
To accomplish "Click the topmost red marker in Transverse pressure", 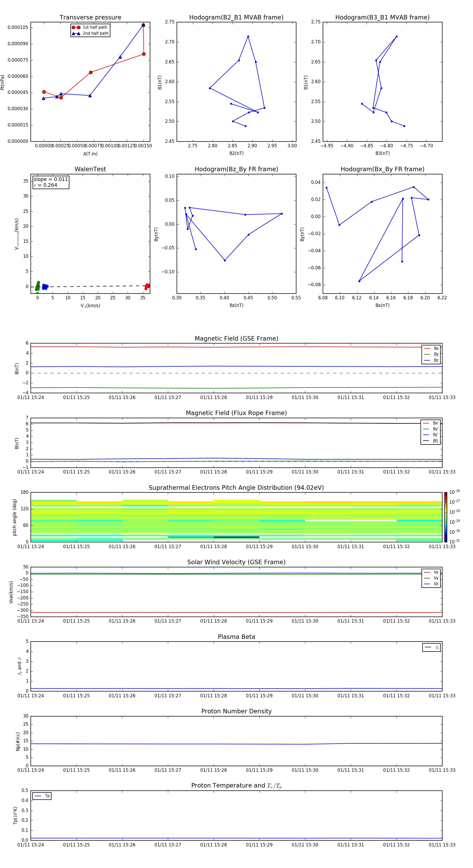I will pyautogui.click(x=143, y=25).
